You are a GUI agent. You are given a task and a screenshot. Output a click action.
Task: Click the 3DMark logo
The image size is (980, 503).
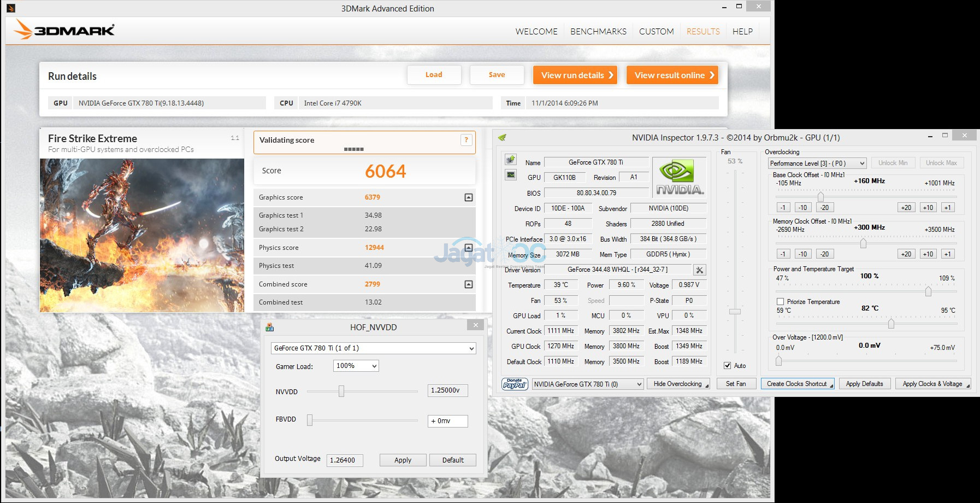click(64, 30)
